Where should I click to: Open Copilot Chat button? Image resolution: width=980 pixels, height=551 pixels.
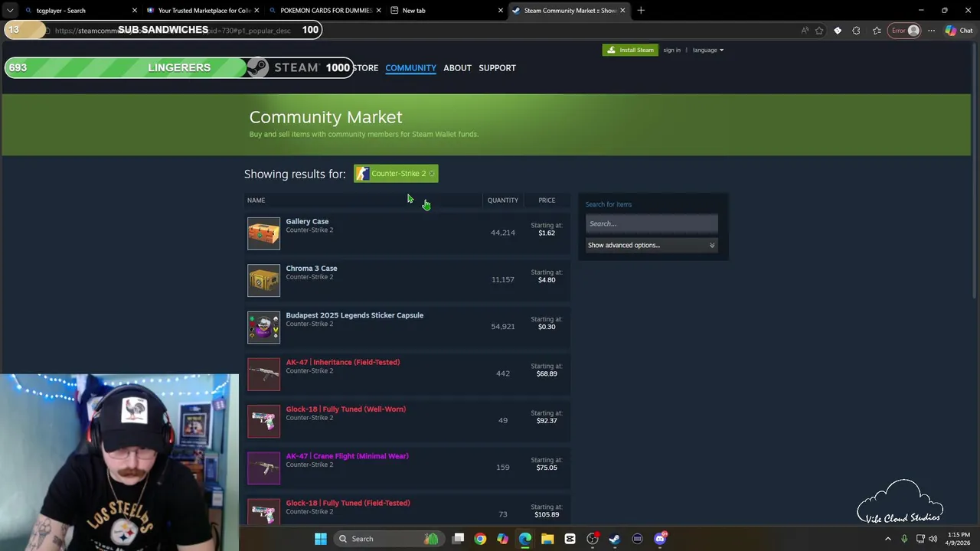(x=961, y=31)
